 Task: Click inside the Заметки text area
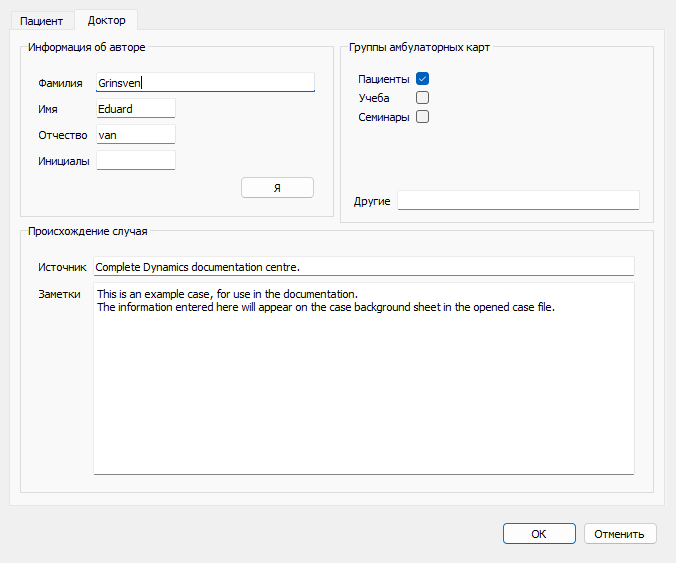(x=363, y=378)
